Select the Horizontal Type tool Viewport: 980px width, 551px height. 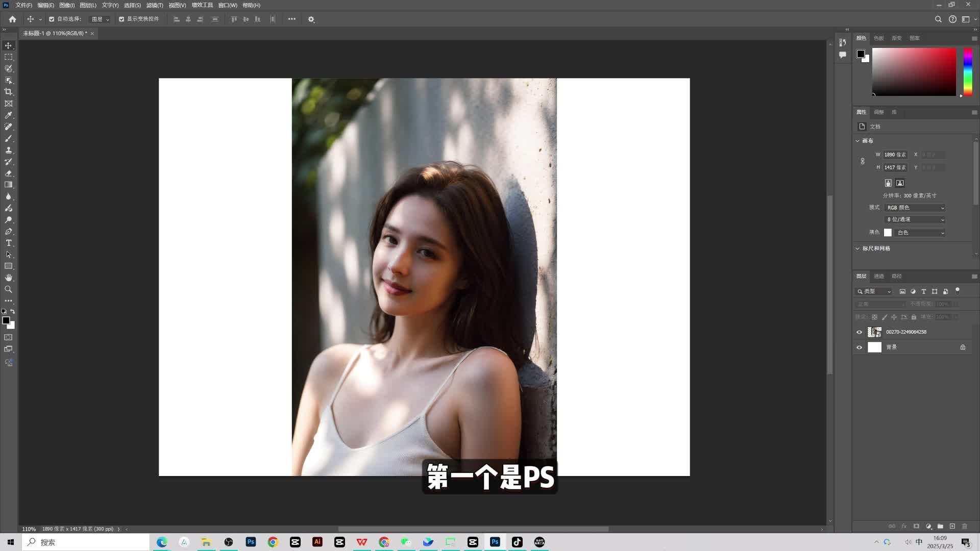point(8,243)
